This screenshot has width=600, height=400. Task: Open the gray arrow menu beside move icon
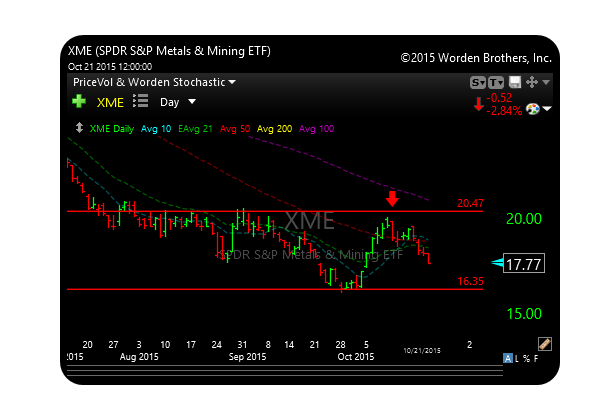546,82
